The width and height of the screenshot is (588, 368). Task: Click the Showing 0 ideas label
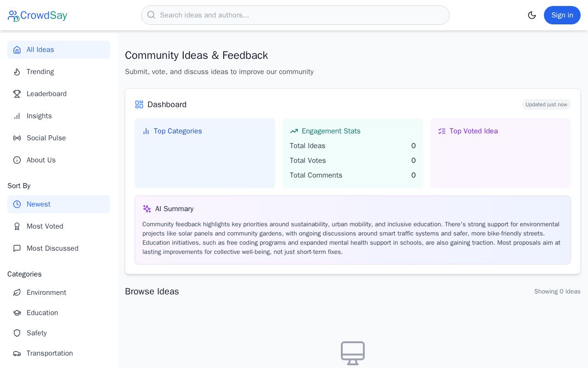(557, 292)
